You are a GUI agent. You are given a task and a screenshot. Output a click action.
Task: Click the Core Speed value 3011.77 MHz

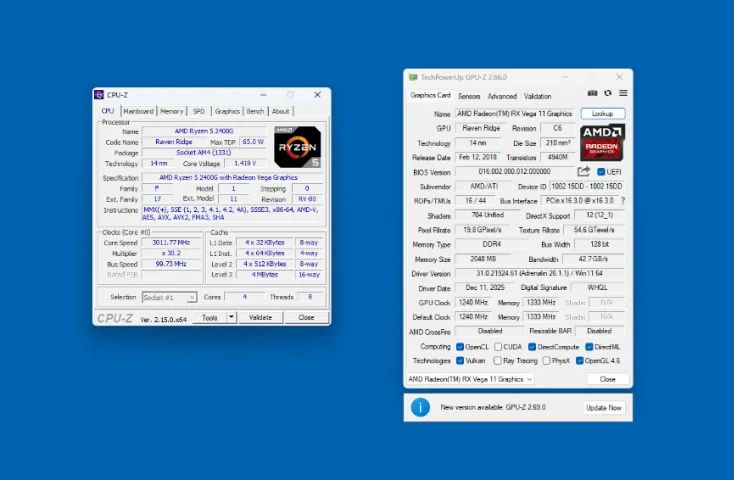click(x=171, y=243)
